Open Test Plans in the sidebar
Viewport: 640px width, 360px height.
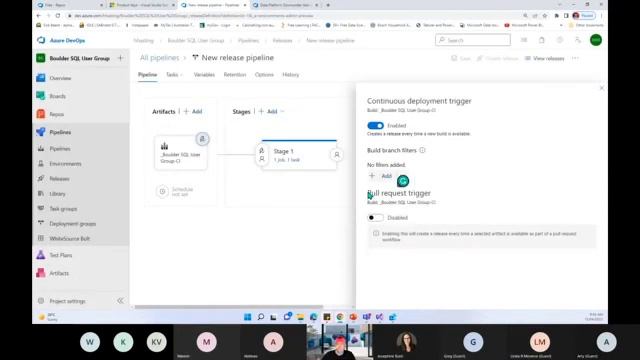(x=60, y=255)
